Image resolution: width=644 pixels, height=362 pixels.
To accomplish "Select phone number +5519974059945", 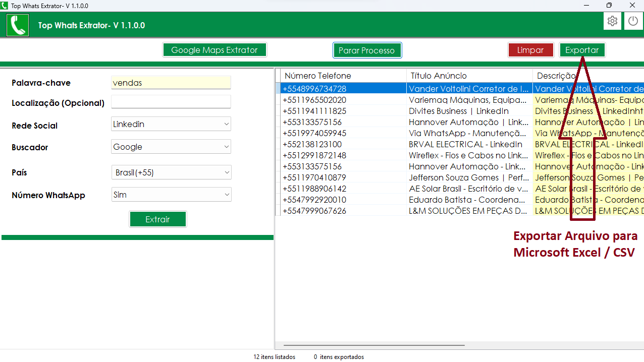I will (x=314, y=133).
